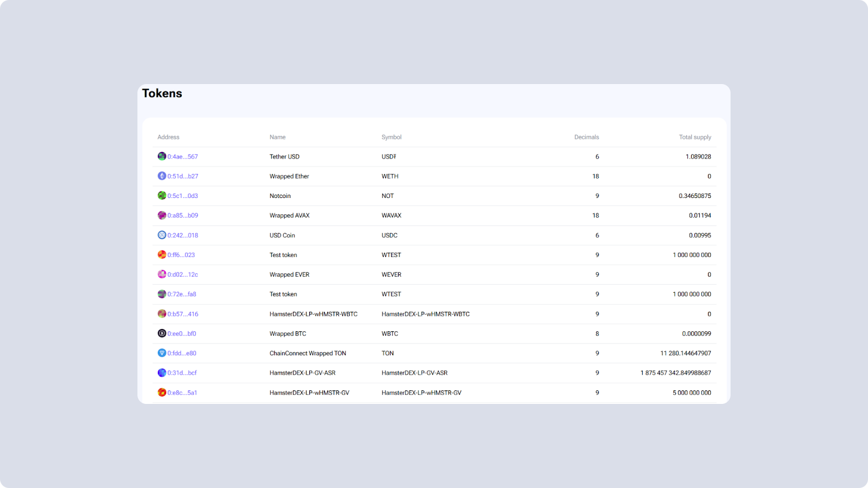Open address link 0:5c1...0d3
This screenshot has width=868, height=488.
tap(183, 196)
